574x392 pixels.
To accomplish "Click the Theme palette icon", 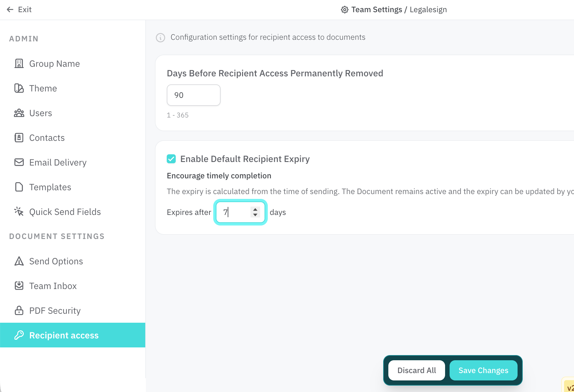I will point(19,88).
